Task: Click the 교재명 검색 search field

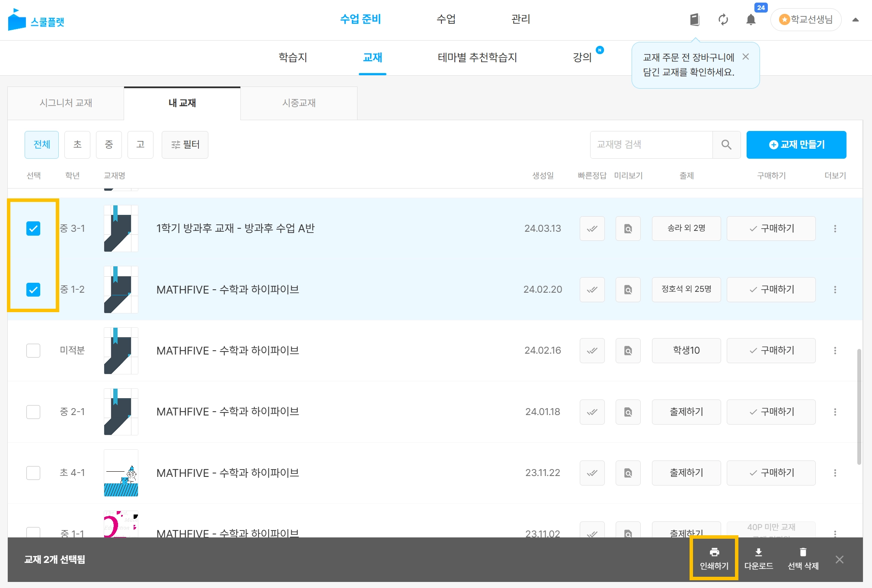Action: point(651,145)
